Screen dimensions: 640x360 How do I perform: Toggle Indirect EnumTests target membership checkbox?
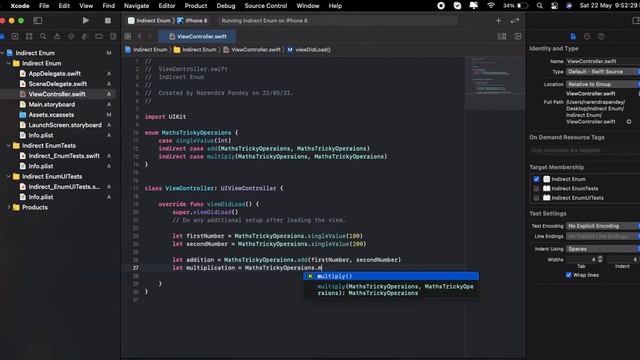(536, 189)
